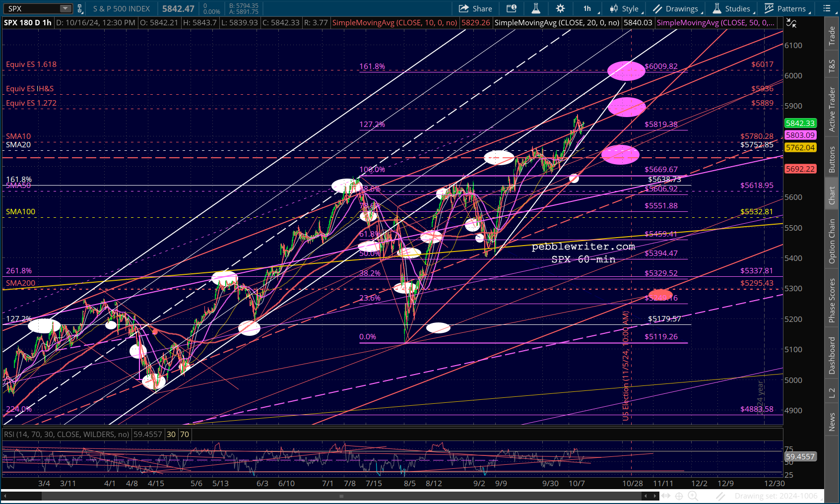Open chart settings gear
This screenshot has height=504, width=840.
pyautogui.click(x=560, y=8)
